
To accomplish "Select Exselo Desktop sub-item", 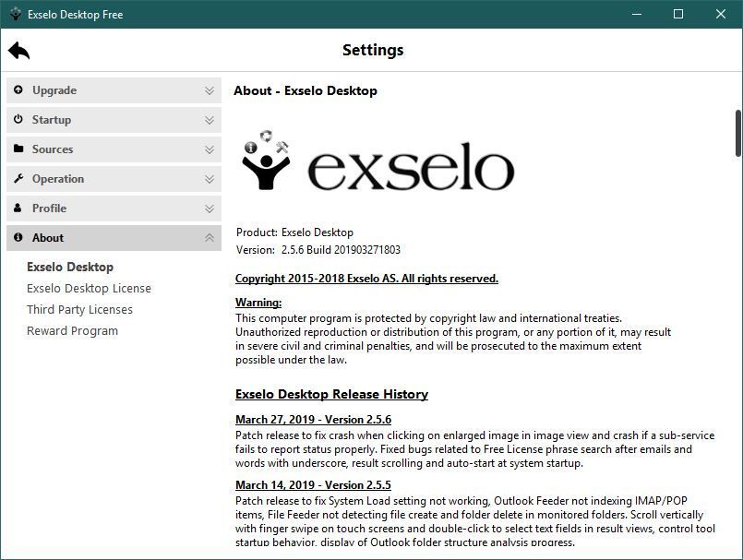I will point(70,267).
